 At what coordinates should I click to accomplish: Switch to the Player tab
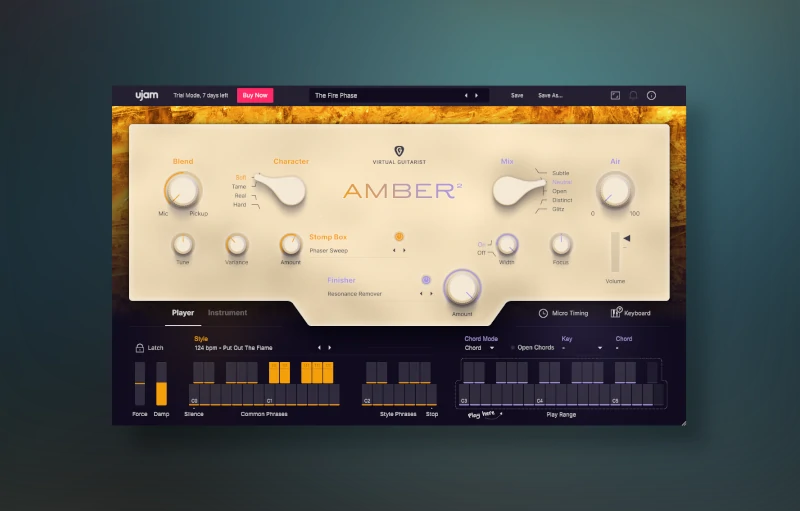183,313
